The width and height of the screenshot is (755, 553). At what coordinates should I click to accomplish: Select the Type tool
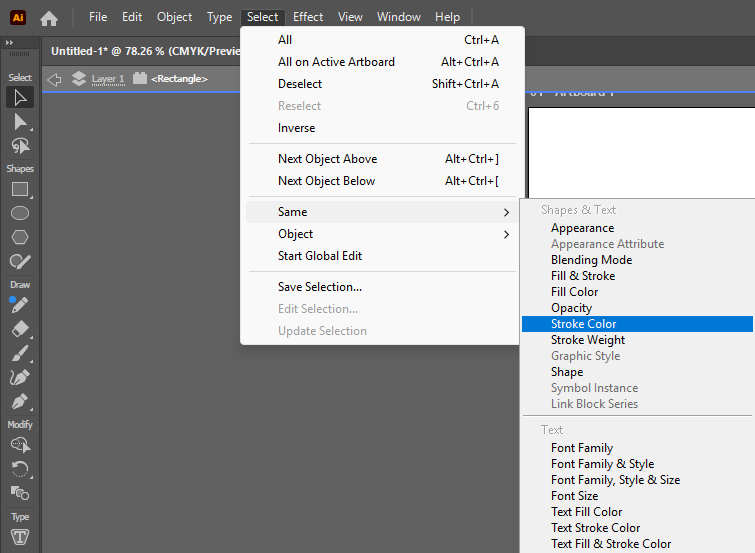click(20, 537)
